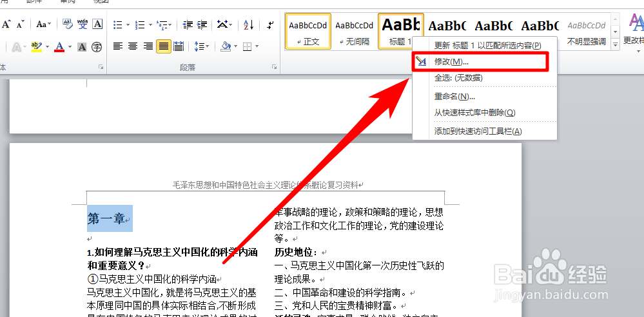Toggle the highlighted Justify alignment button
Viewport: 644px width, 317px height.
click(164, 46)
